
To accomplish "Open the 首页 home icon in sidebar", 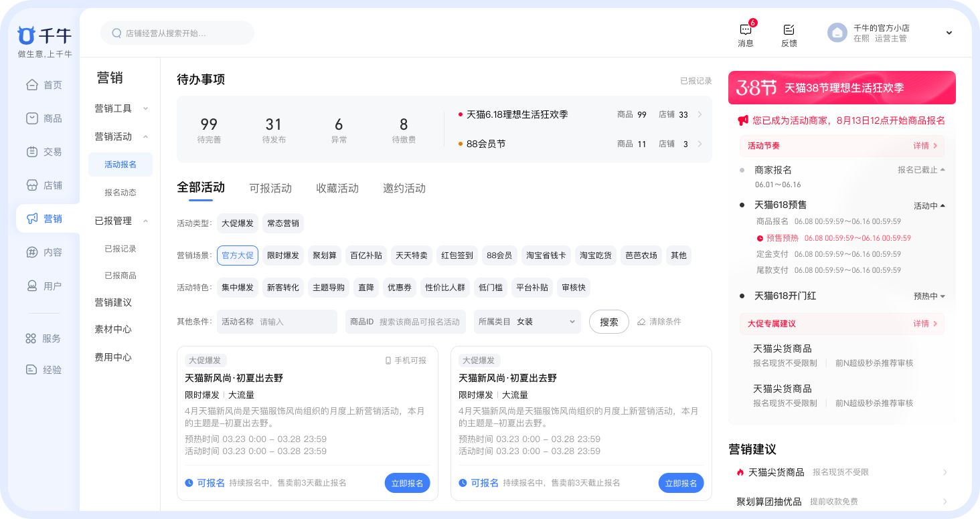I will [32, 85].
